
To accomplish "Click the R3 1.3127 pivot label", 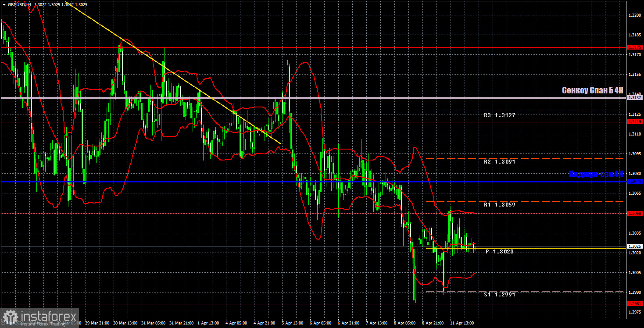I will point(500,115).
